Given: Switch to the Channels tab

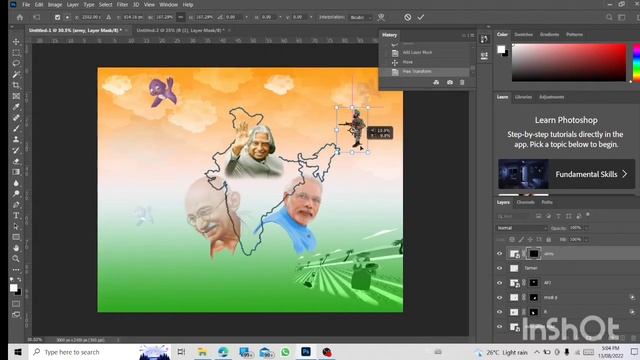Looking at the screenshot, I should pos(525,202).
